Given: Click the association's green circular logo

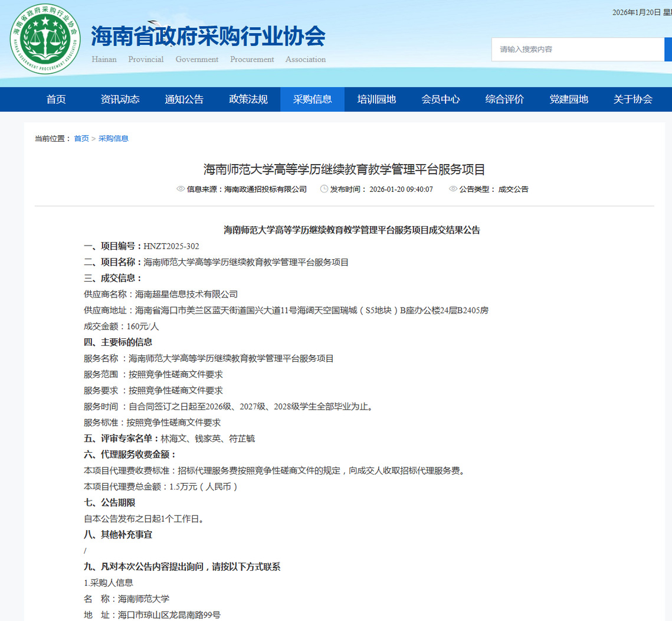Looking at the screenshot, I should point(45,38).
